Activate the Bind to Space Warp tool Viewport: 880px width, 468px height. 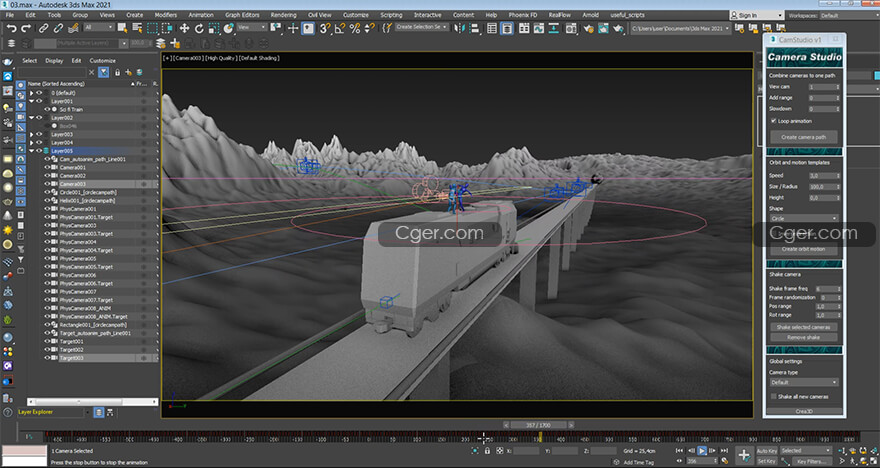tap(73, 27)
